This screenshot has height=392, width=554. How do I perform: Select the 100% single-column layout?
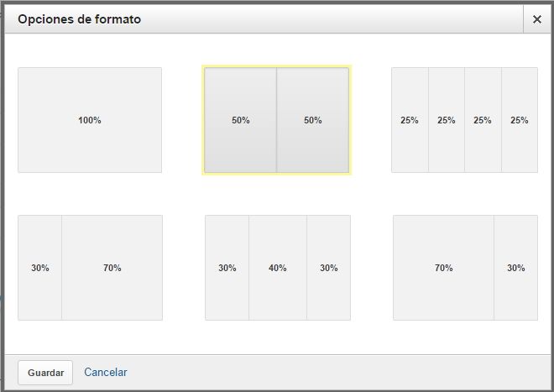tap(90, 120)
